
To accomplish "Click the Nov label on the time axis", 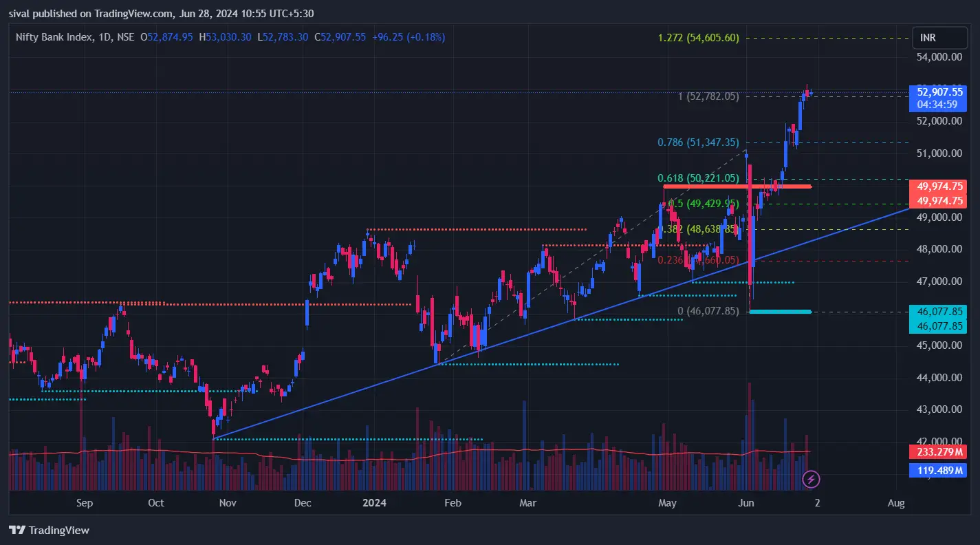I will coord(228,503).
